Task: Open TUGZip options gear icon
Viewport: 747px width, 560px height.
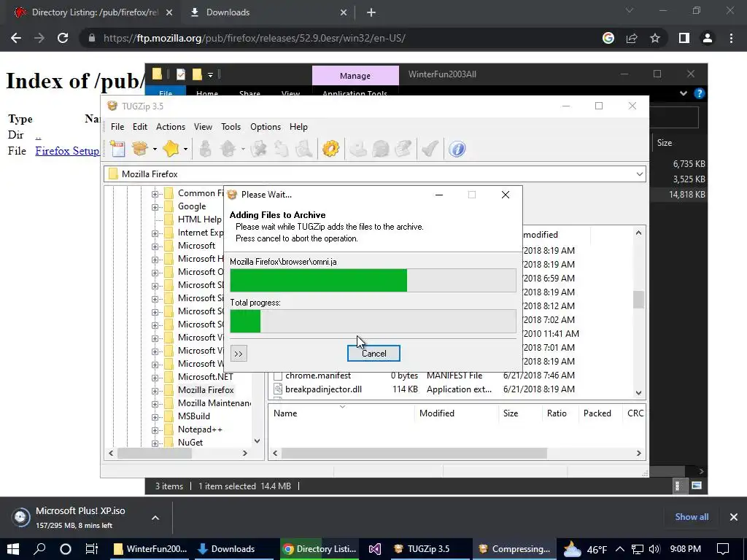Action: 330,149
